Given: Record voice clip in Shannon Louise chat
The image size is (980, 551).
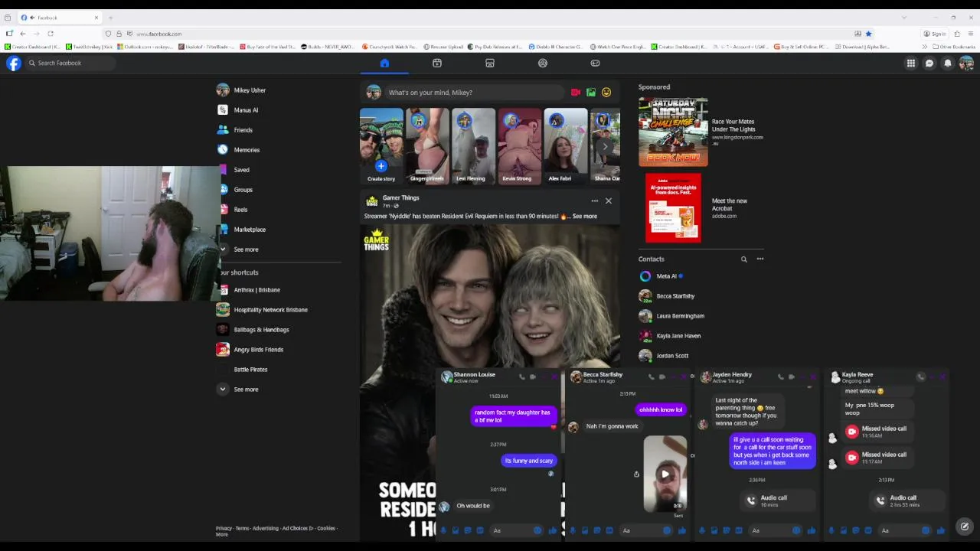Looking at the screenshot, I should click(443, 530).
